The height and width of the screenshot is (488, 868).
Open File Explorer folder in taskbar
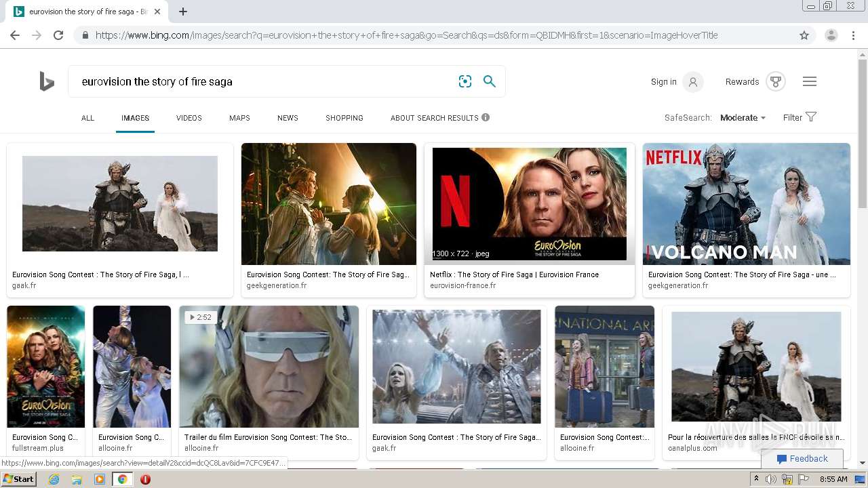(x=77, y=479)
